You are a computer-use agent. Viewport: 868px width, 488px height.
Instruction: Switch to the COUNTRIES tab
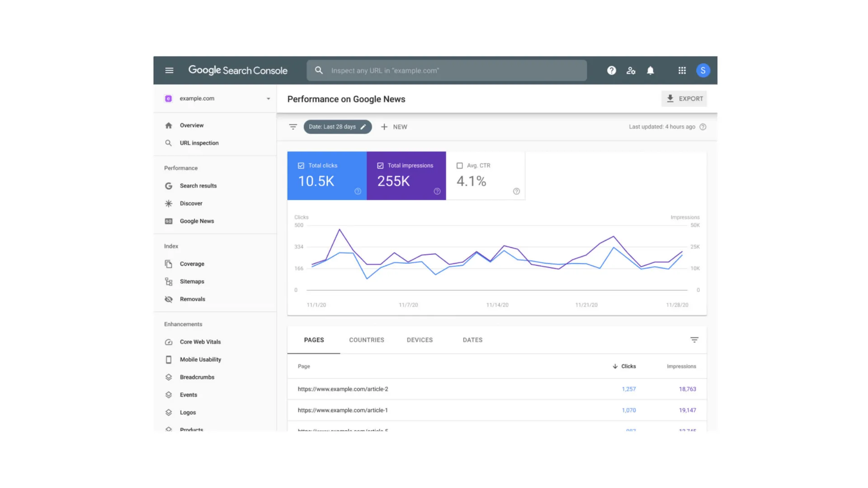click(x=367, y=340)
